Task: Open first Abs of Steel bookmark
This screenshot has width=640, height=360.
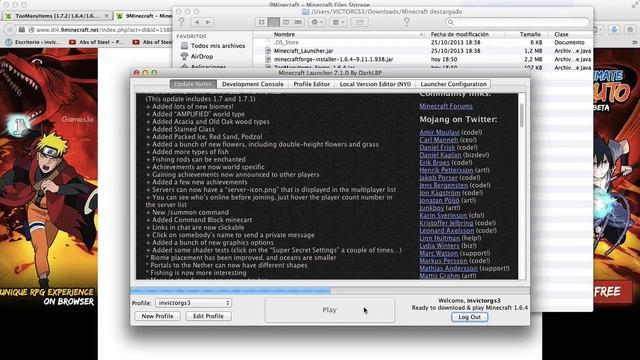Action: coord(96,42)
